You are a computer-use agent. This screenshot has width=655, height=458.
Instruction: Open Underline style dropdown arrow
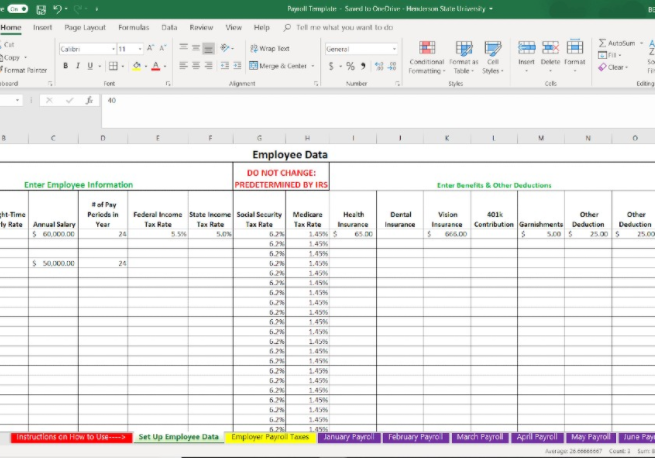99,66
